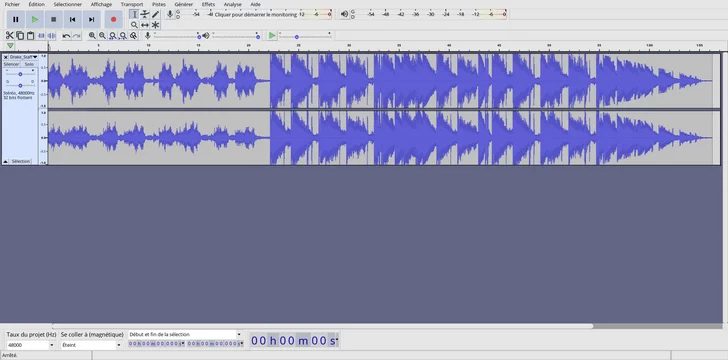The image size is (728, 360).
Task: Skip to start of the track
Action: coord(72,20)
